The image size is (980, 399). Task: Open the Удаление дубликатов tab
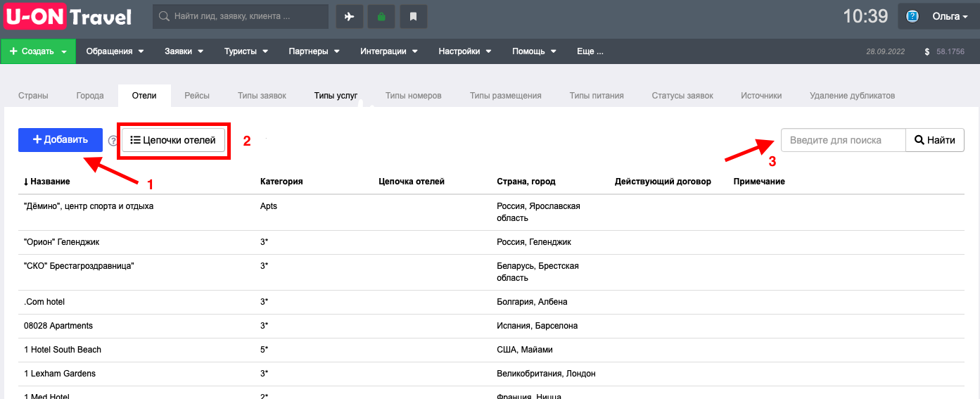[852, 96]
